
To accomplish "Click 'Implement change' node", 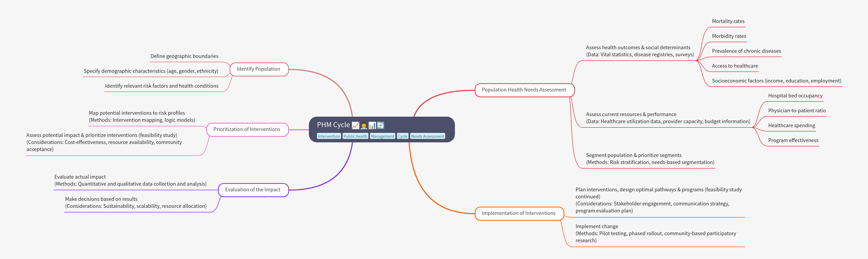I will point(656,233).
